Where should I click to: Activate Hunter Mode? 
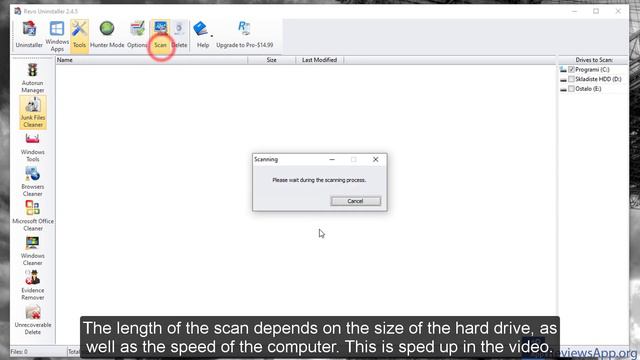107,36
